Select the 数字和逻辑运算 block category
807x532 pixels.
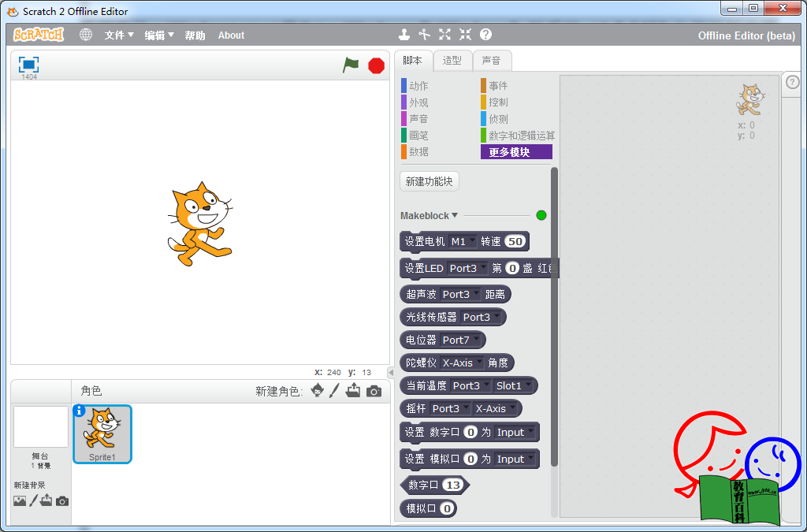(x=518, y=136)
